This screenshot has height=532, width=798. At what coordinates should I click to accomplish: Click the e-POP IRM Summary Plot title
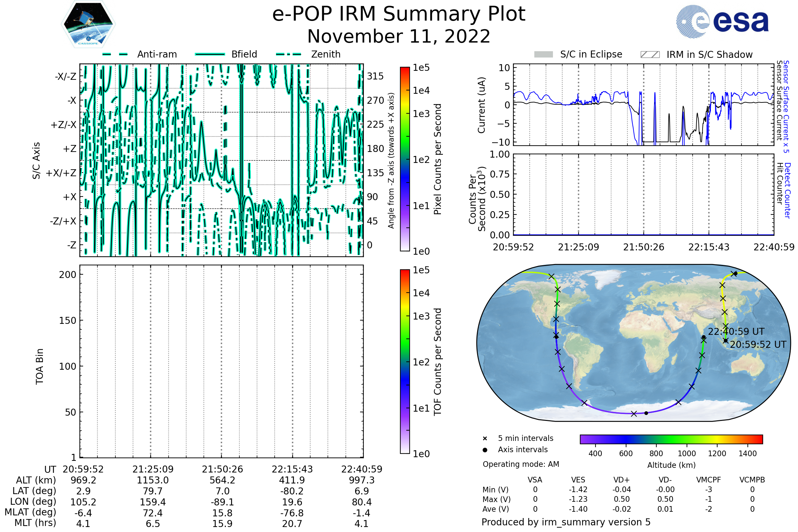(399, 14)
